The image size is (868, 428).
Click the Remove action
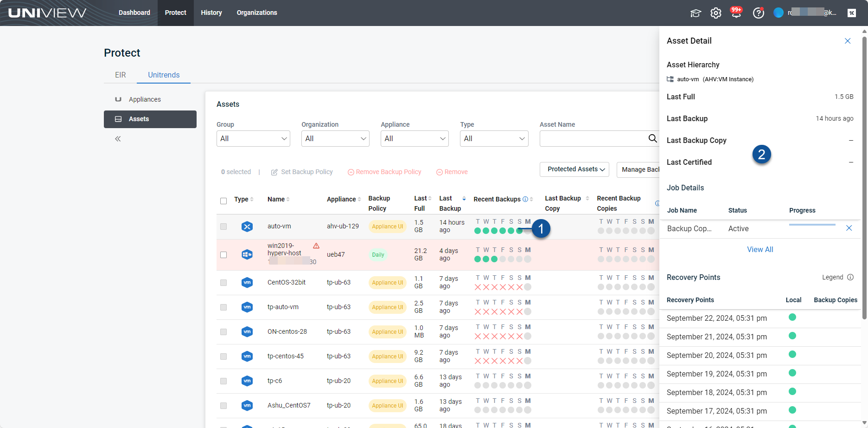(452, 172)
